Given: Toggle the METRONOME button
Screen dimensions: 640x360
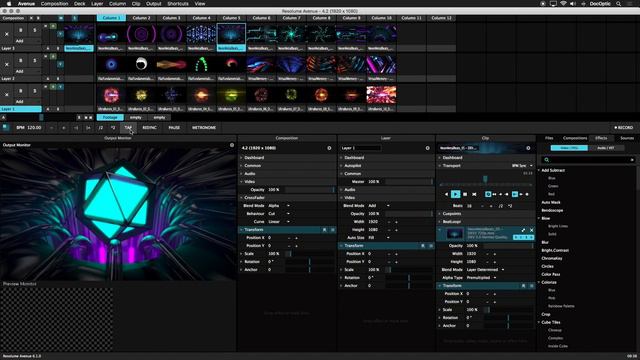Looking at the screenshot, I should 204,128.
